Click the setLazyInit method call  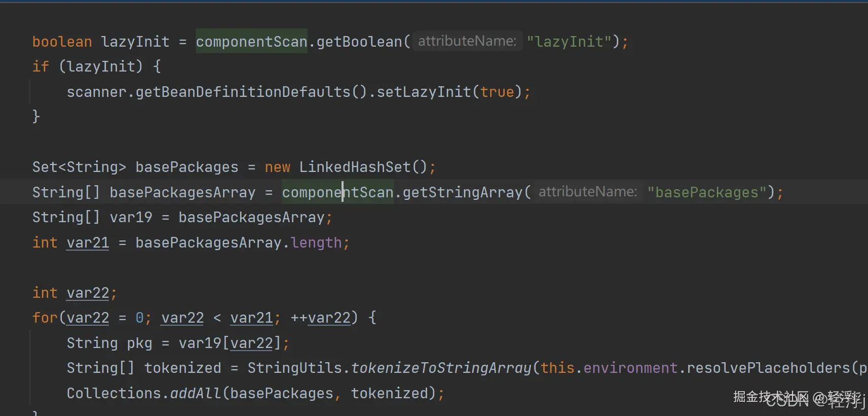(424, 92)
